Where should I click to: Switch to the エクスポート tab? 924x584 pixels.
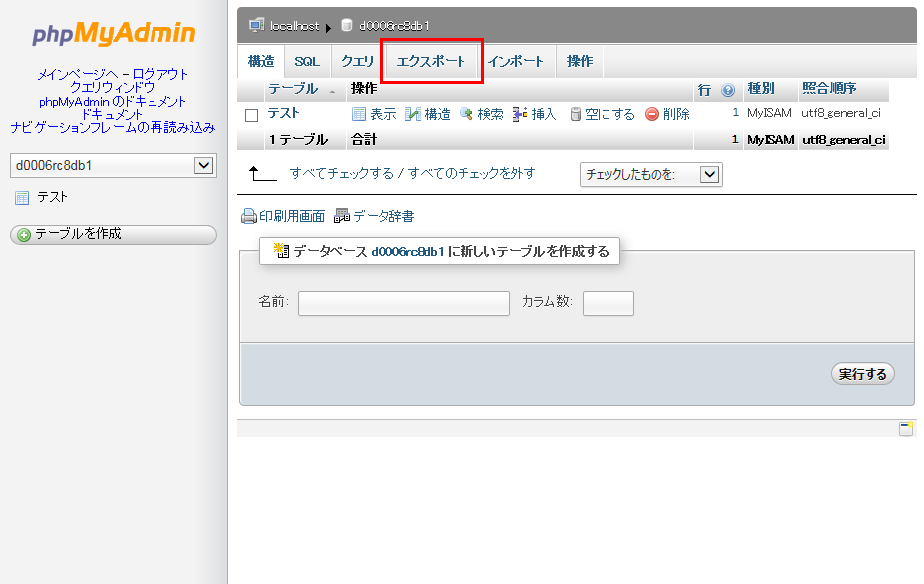point(431,61)
